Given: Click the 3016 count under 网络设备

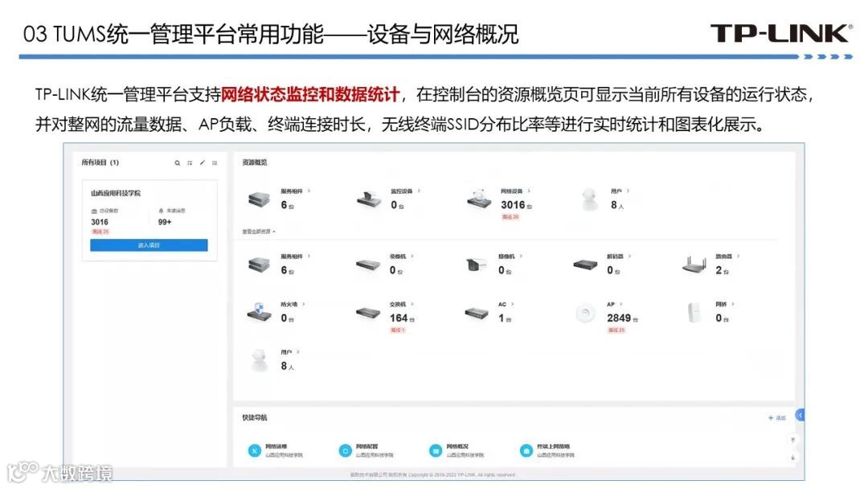Looking at the screenshot, I should tap(513, 205).
